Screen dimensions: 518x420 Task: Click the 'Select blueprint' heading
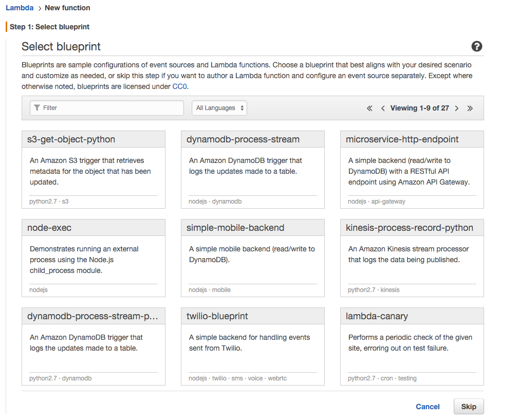tap(61, 47)
